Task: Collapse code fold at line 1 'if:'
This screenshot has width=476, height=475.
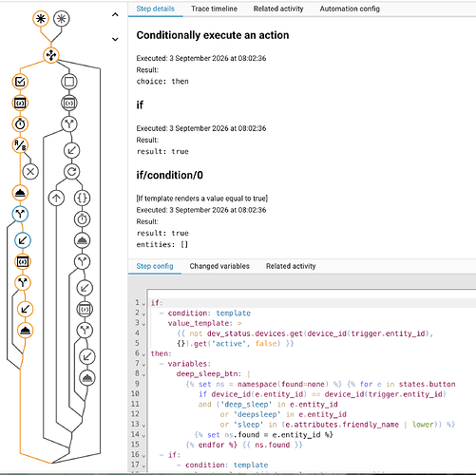Action: click(x=143, y=303)
